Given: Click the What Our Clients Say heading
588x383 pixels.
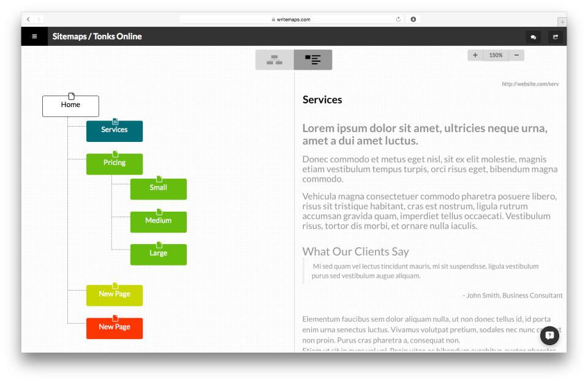Looking at the screenshot, I should (x=355, y=251).
